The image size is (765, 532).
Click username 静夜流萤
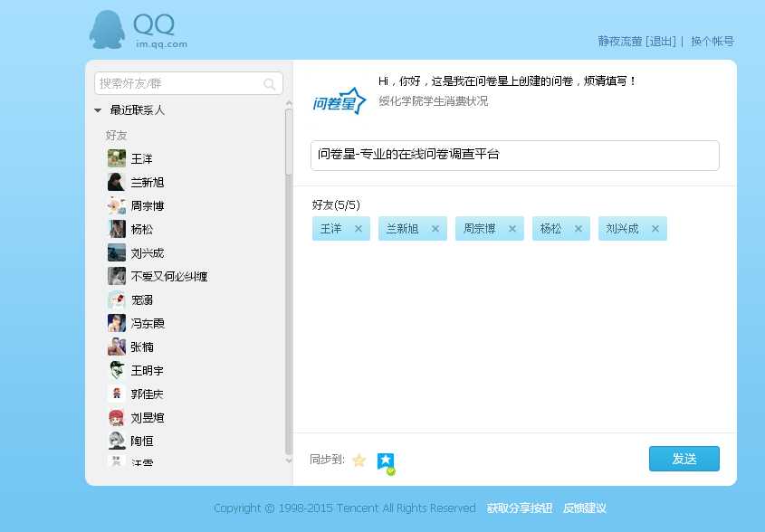[619, 42]
